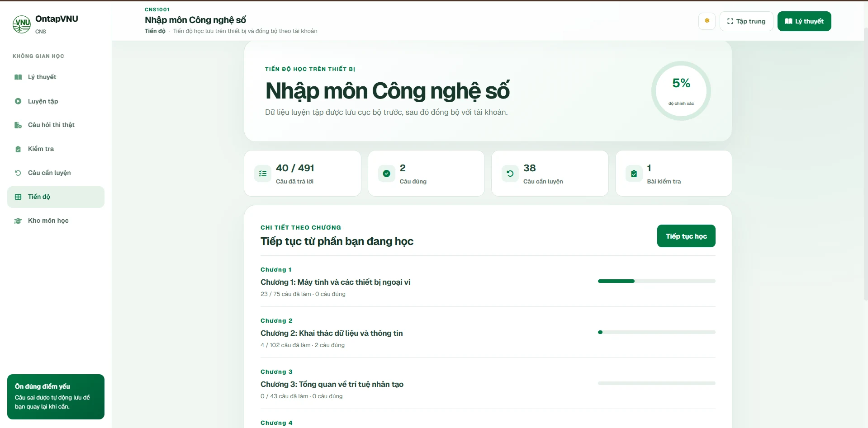Click the document icon beside Câu hỏi thi thật
The width and height of the screenshot is (868, 428).
pyautogui.click(x=18, y=125)
